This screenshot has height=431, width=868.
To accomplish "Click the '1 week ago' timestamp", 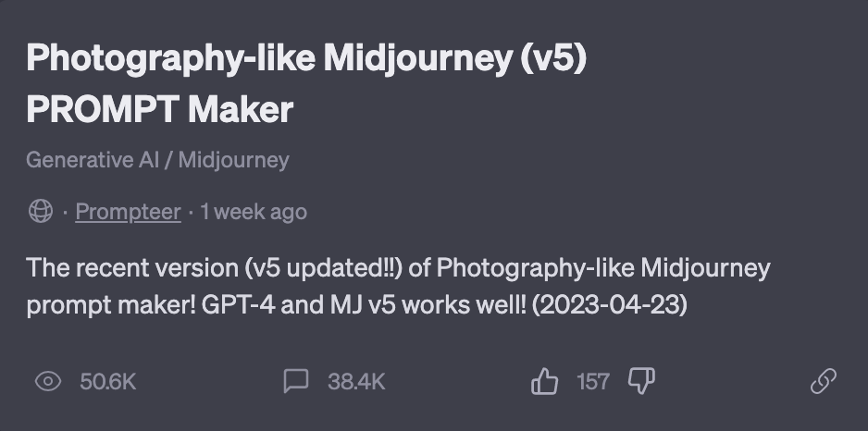I will click(253, 212).
